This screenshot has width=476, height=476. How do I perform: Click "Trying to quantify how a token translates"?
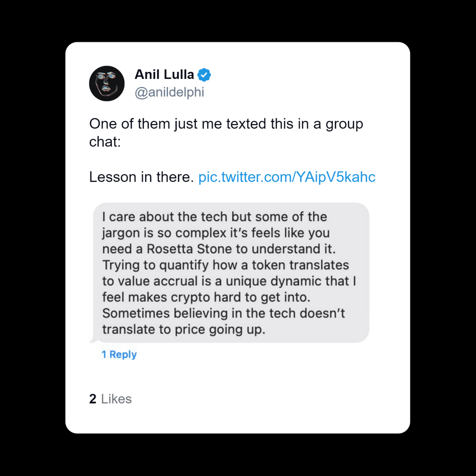[x=225, y=265]
